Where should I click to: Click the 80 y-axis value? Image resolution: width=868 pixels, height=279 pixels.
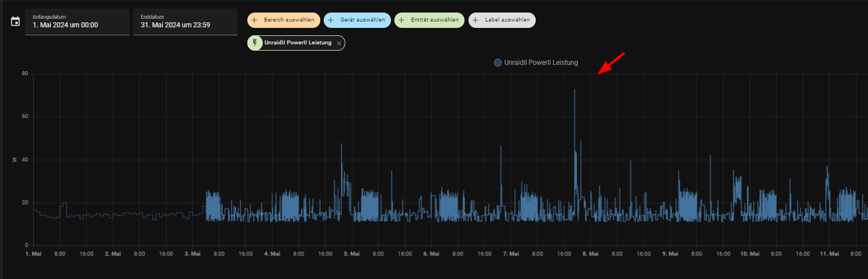tap(26, 73)
